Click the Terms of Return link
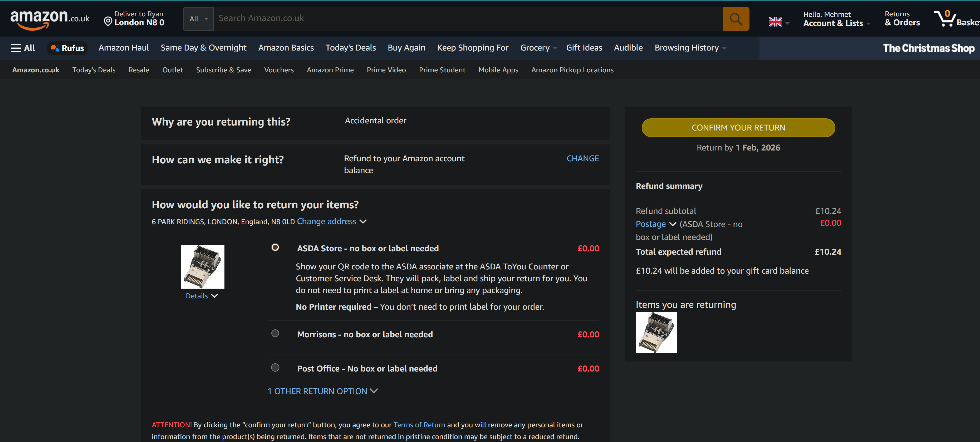 (419, 425)
